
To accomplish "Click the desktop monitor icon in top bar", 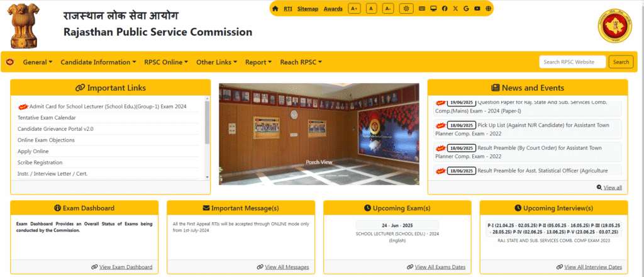I will click(x=433, y=9).
